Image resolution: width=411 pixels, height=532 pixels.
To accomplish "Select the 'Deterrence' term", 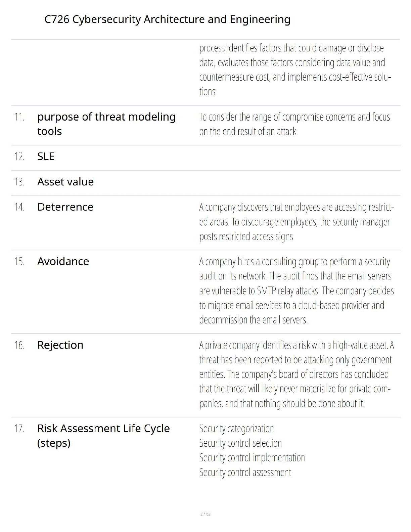I will pos(65,207).
